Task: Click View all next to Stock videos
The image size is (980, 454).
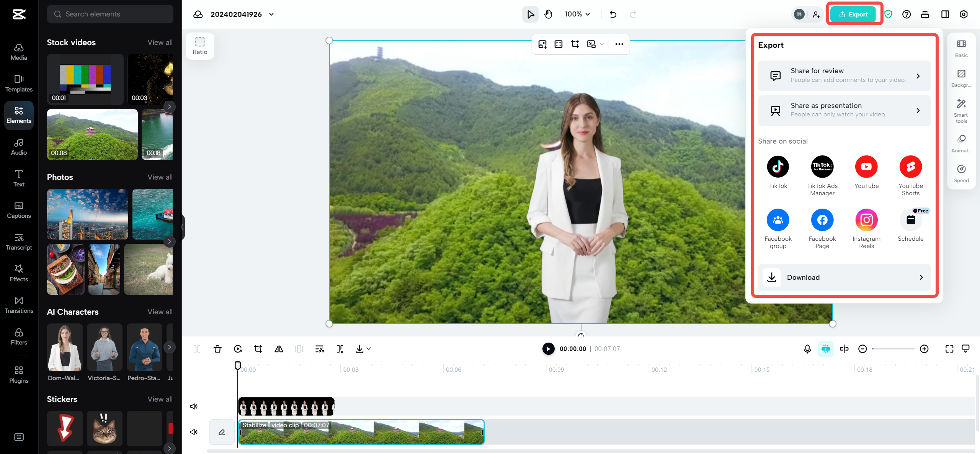Action: [x=160, y=42]
